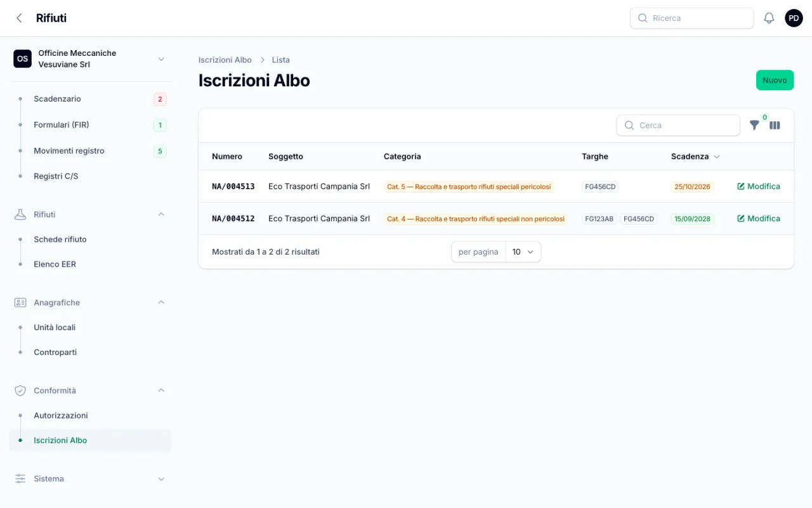Viewport: 812px width, 508px height.
Task: Click Modifica for NA/004513
Action: 759,187
